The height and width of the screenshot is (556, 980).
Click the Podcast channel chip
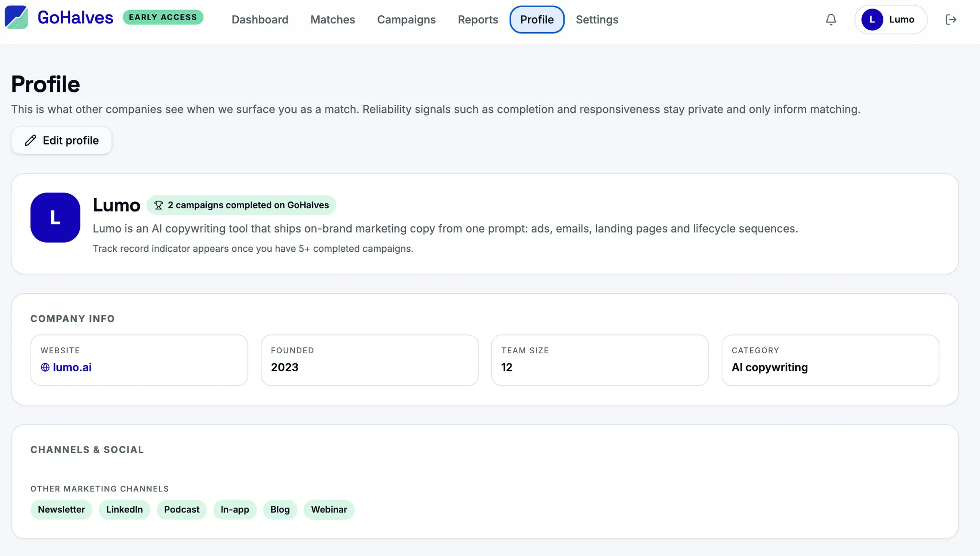[182, 510]
